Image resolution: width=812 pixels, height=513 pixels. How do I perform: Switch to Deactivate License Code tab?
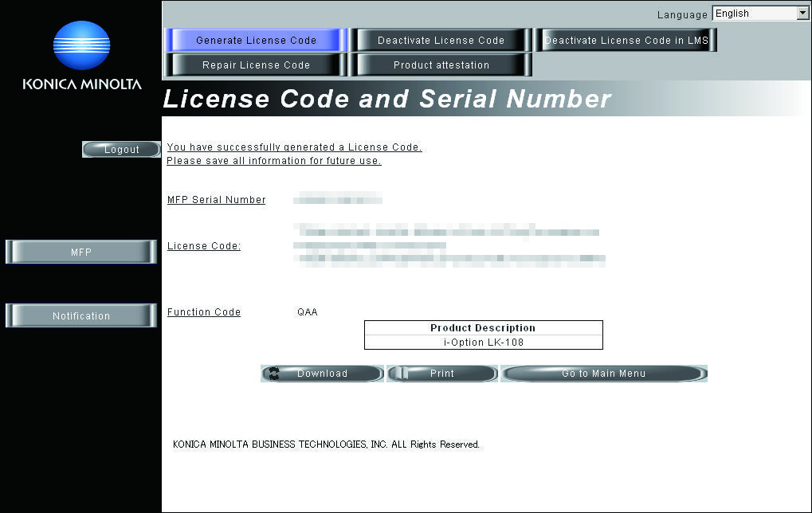coord(441,41)
